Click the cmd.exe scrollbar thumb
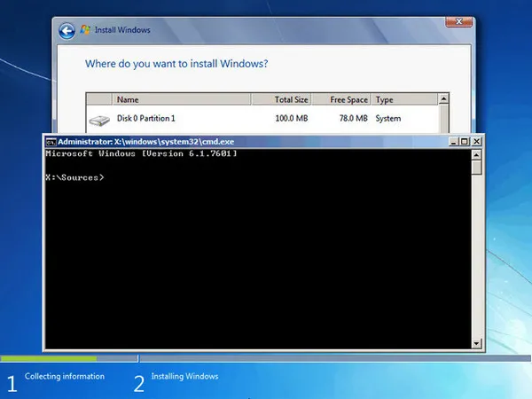The image size is (532, 399). click(476, 168)
